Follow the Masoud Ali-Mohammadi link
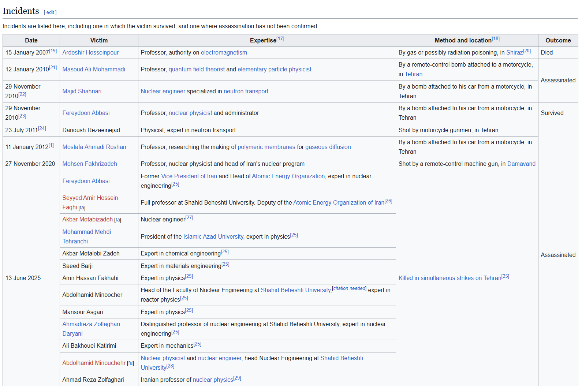Image resolution: width=582 pixels, height=392 pixels. [94, 70]
